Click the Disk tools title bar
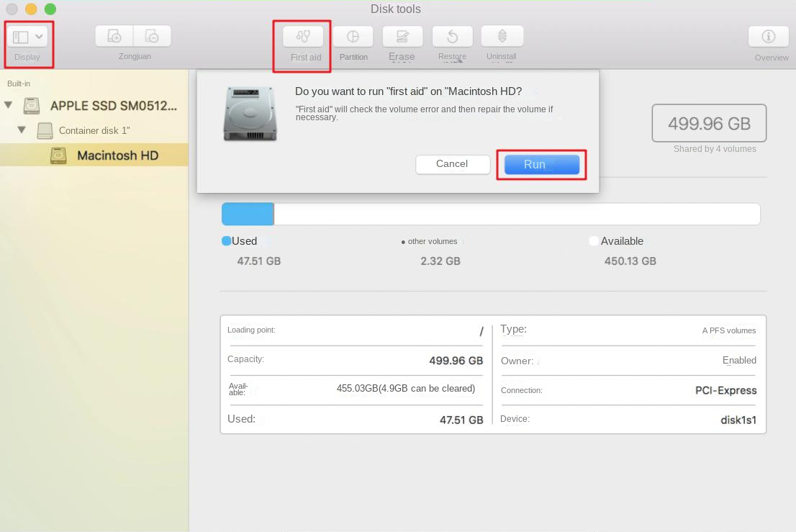796x532 pixels. pos(395,9)
